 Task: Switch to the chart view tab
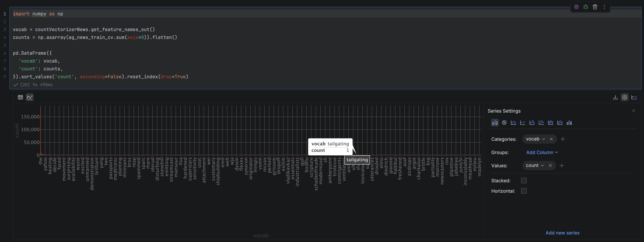pyautogui.click(x=30, y=97)
